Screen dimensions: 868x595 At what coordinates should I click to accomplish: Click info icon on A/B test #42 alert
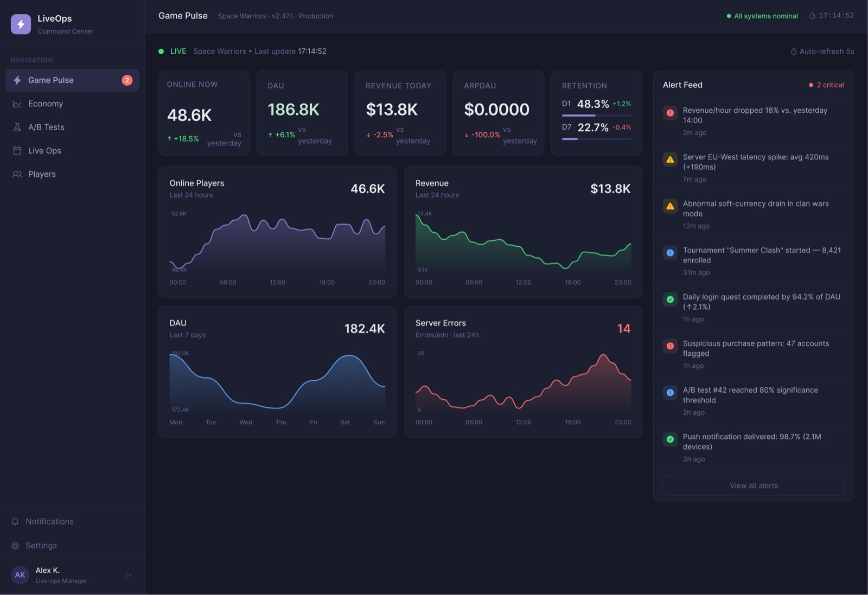[670, 393]
